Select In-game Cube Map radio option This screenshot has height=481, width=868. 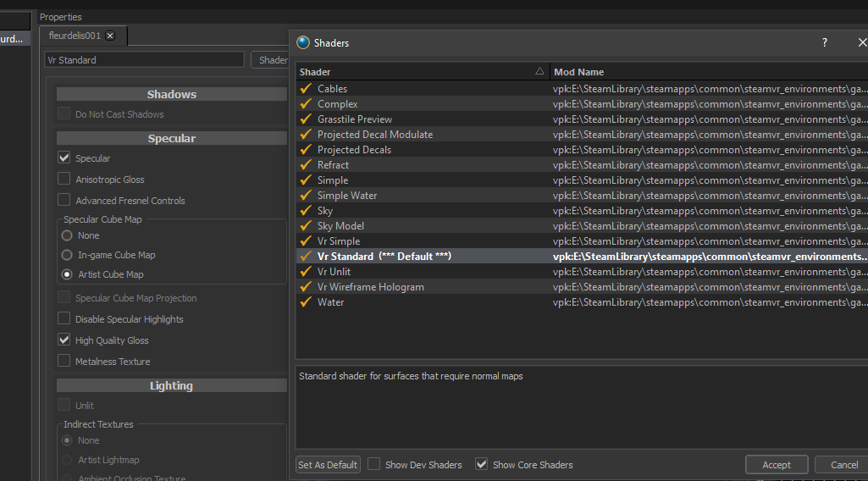67,255
